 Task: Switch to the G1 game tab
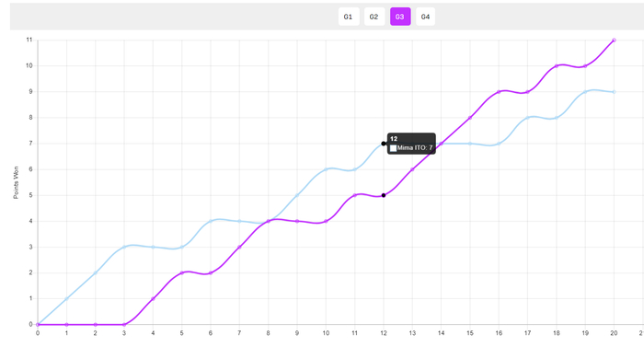(x=349, y=17)
